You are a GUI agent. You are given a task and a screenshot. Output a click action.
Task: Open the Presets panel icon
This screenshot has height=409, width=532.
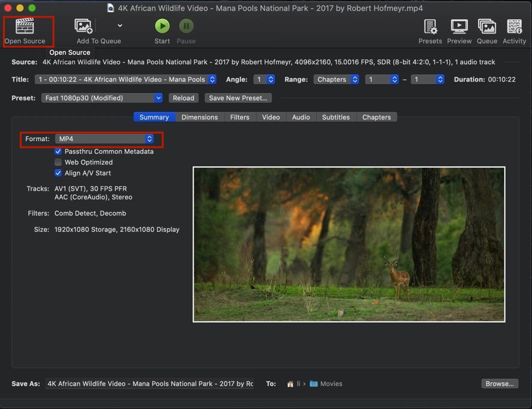(430, 26)
